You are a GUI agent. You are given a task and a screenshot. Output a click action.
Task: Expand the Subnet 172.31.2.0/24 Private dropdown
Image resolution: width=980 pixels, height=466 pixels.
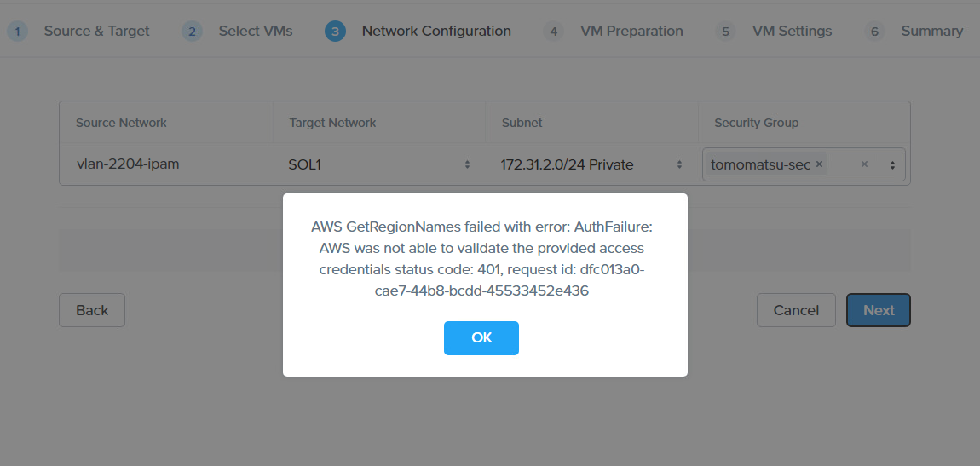coord(591,165)
